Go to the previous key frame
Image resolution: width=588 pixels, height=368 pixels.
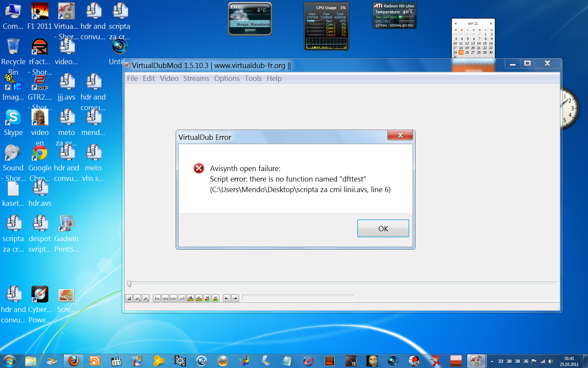tap(190, 299)
